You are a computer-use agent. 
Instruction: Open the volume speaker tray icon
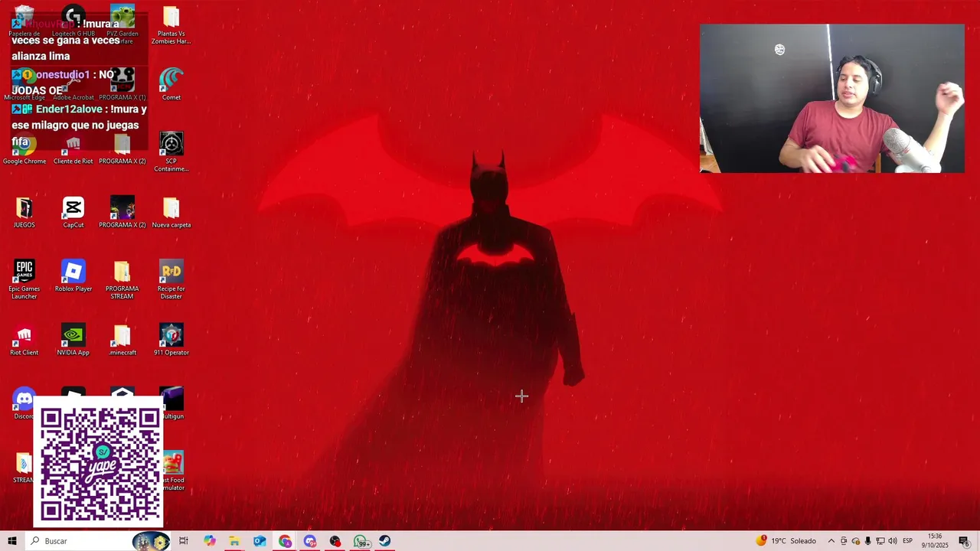tap(893, 541)
